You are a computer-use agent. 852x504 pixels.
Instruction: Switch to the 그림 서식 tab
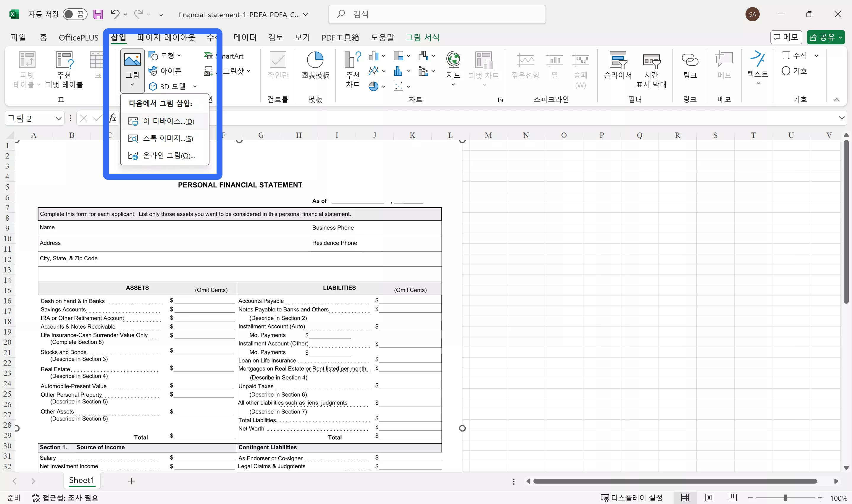(422, 37)
